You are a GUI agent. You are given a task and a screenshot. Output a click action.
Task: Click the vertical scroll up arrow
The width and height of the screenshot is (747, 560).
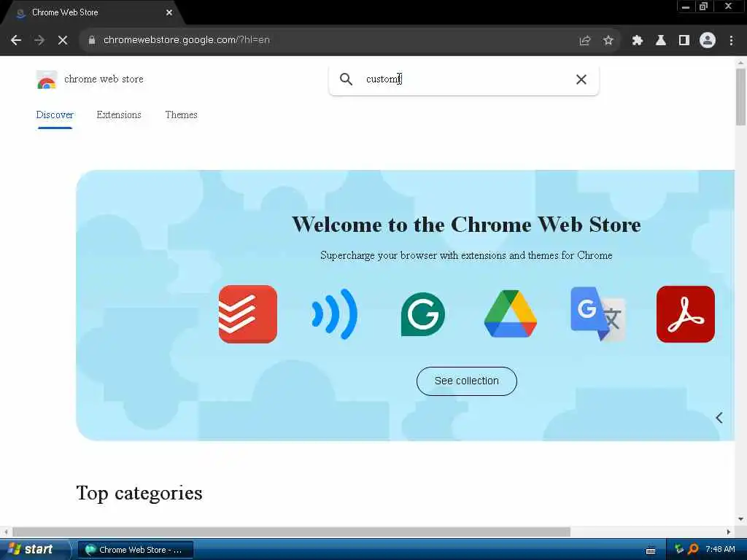point(740,63)
